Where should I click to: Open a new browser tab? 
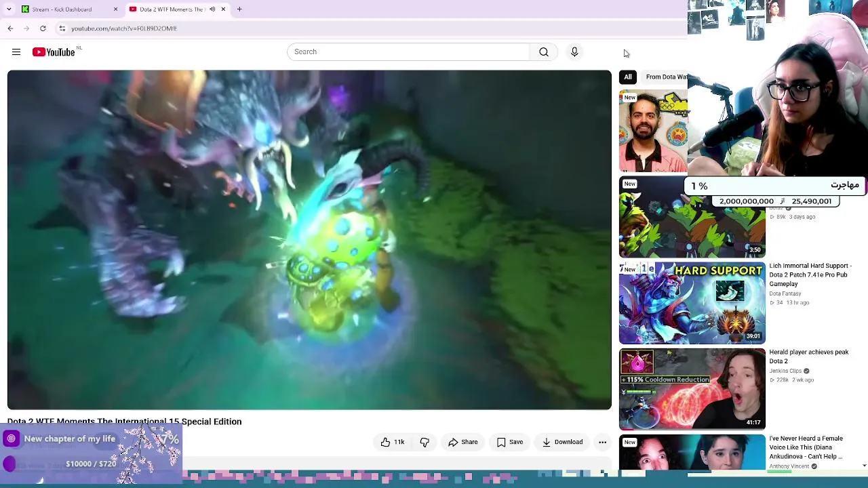(x=239, y=9)
